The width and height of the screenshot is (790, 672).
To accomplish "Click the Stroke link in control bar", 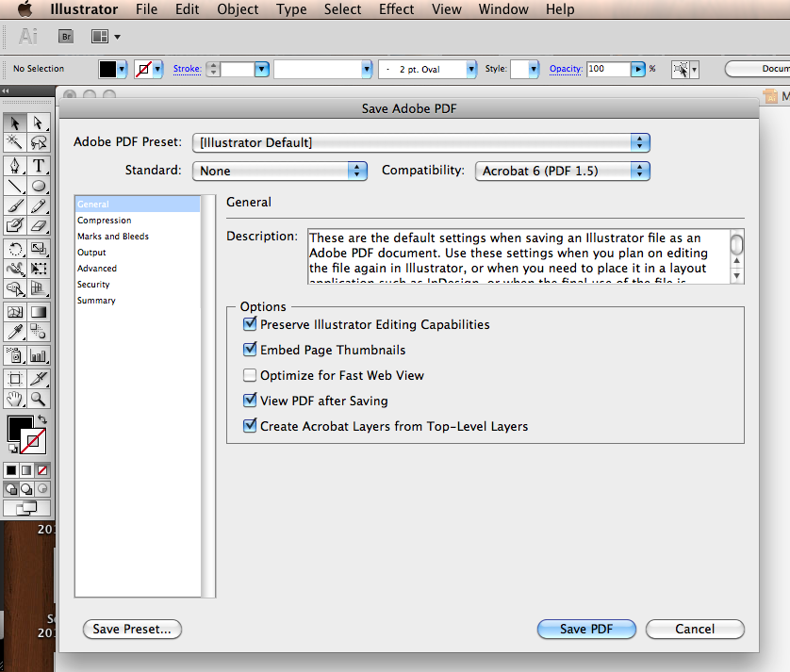I will pyautogui.click(x=187, y=69).
